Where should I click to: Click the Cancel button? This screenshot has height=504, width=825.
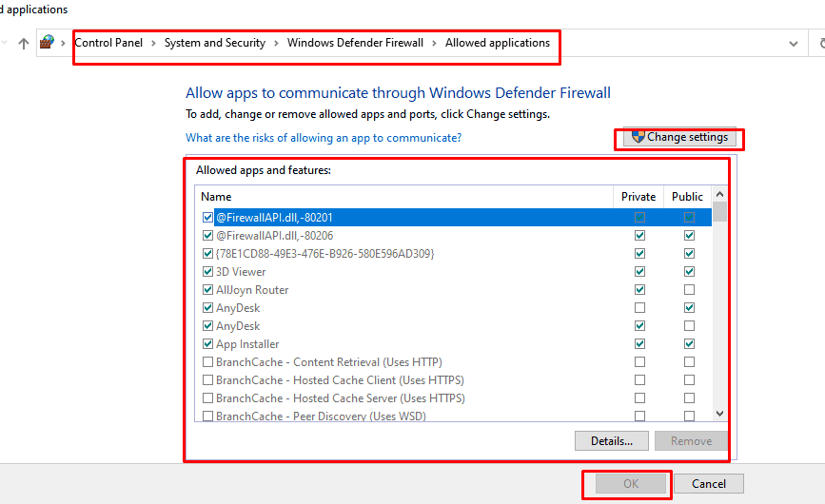click(709, 483)
